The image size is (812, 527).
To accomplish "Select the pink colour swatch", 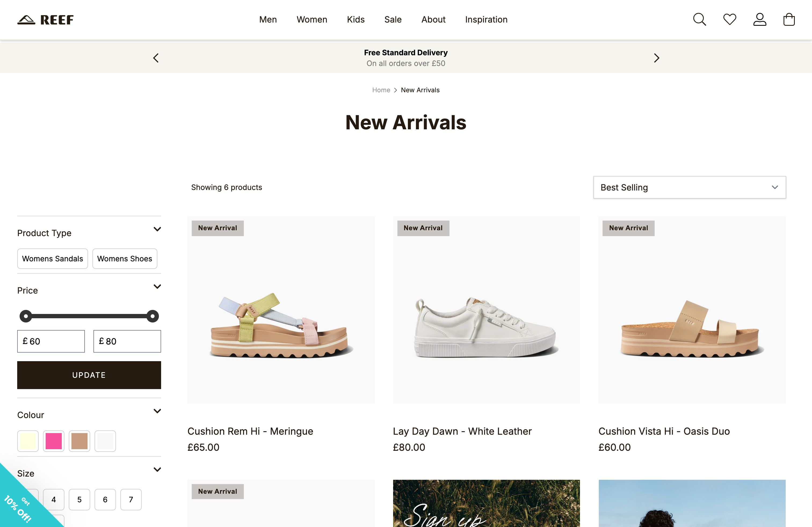I will pos(53,441).
